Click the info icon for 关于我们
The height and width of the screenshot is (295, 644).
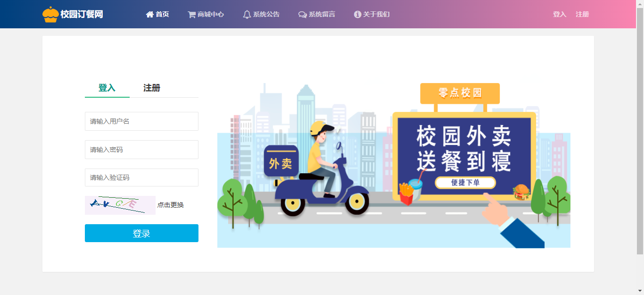(x=357, y=15)
